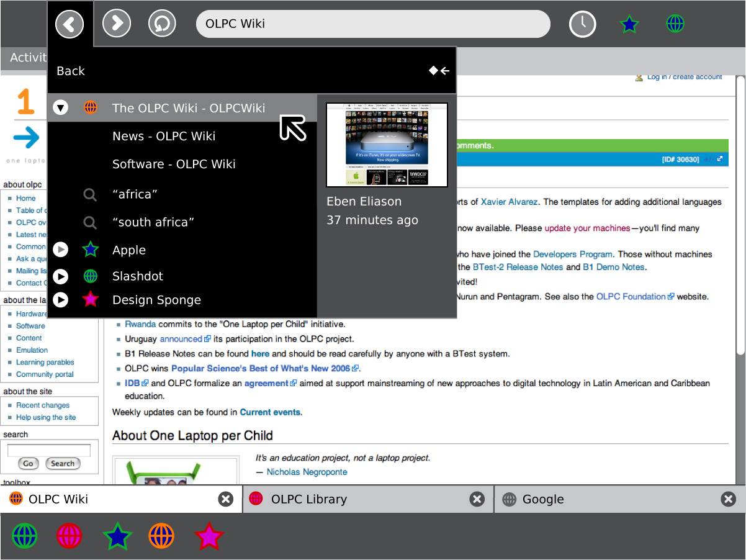Collapse The OLPC Wiki history entry
Screen dimensions: 746x560
point(60,108)
